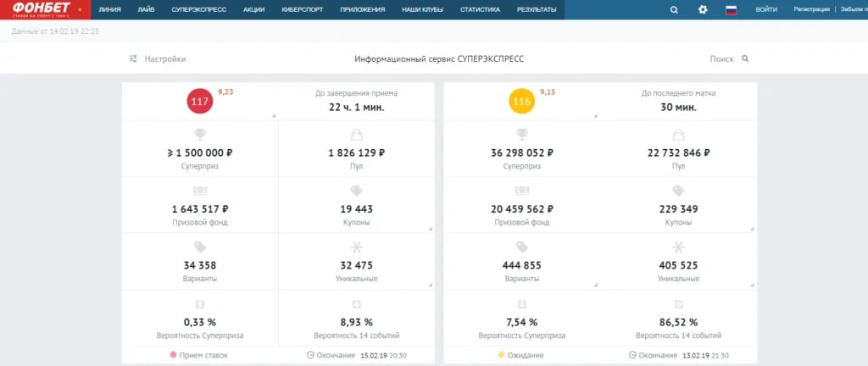868x366 pixels.
Task: Open the ЛИНИЯ menu
Action: 109,9
